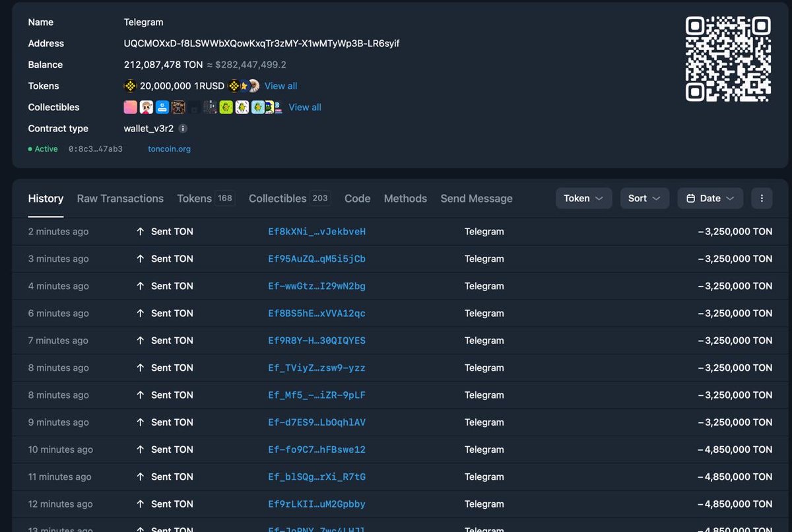Open address Ef-wwGtz…I29wN2bg
The image size is (792, 532).
coord(317,286)
